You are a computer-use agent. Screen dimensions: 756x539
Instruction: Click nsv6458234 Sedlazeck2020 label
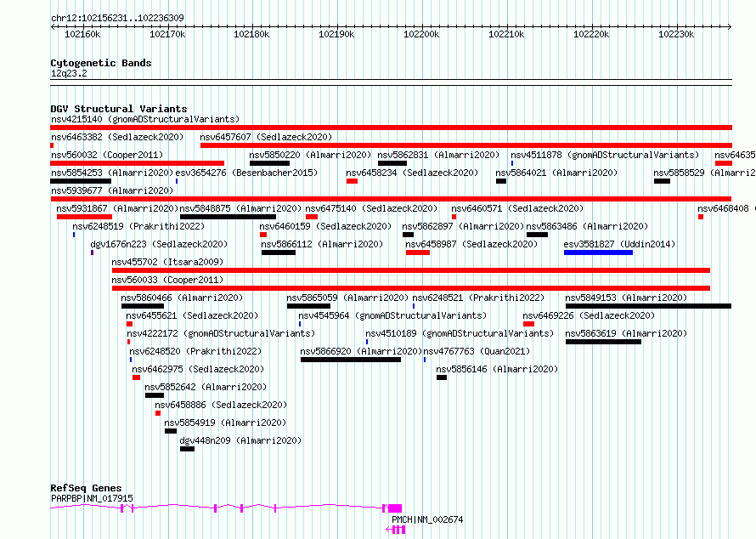point(412,173)
